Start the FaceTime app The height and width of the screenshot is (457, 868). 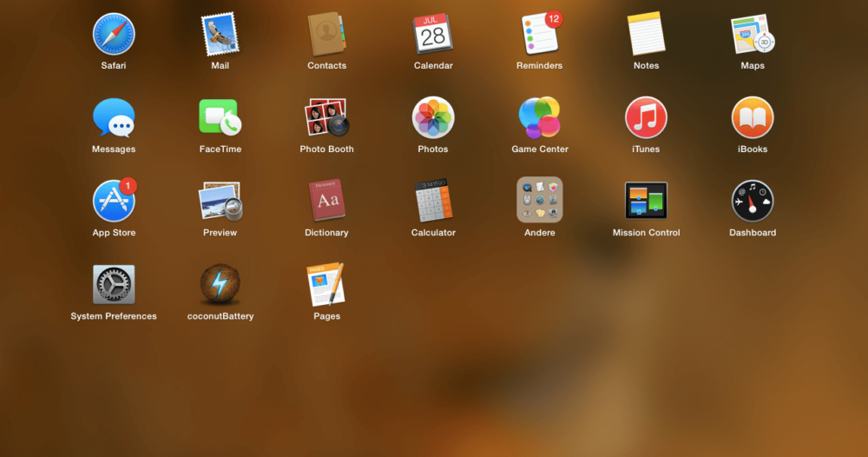(220, 117)
